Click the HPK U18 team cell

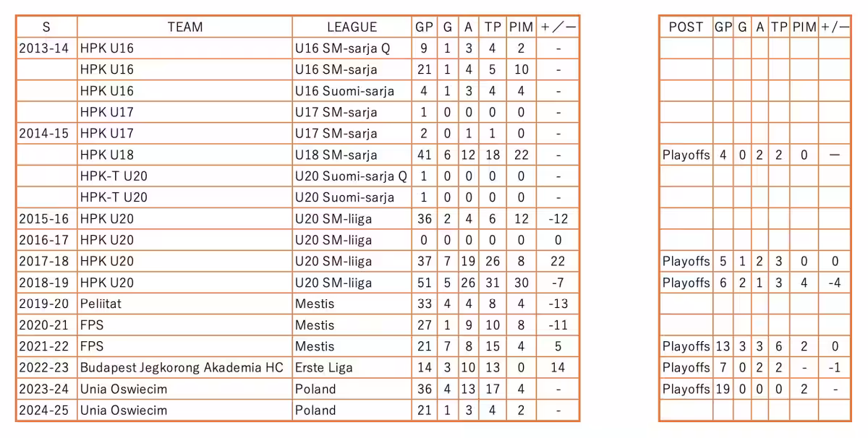[x=106, y=155]
